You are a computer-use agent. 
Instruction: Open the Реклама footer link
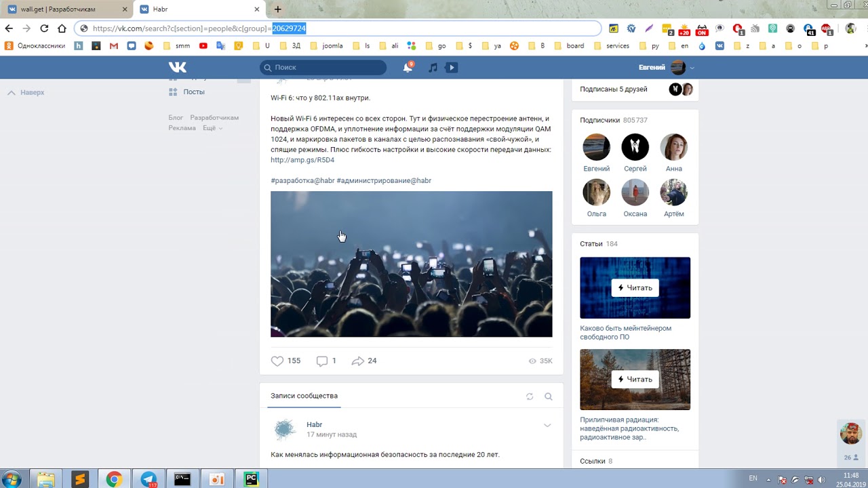182,128
